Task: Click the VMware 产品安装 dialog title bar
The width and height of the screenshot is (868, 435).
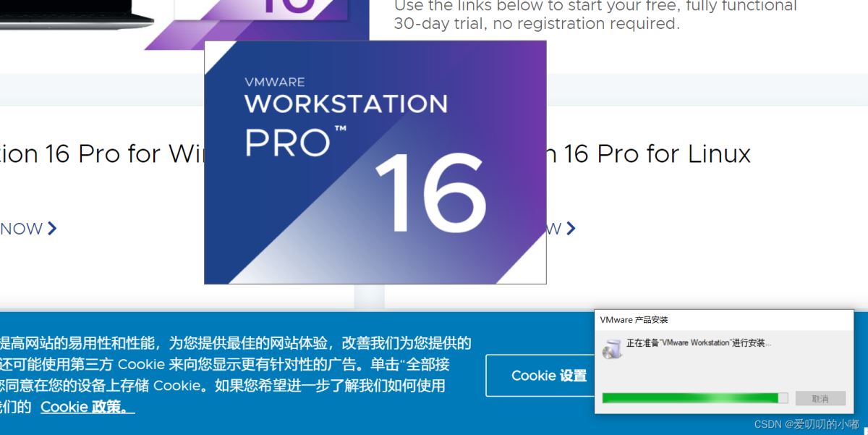Action: pyautogui.click(x=724, y=320)
